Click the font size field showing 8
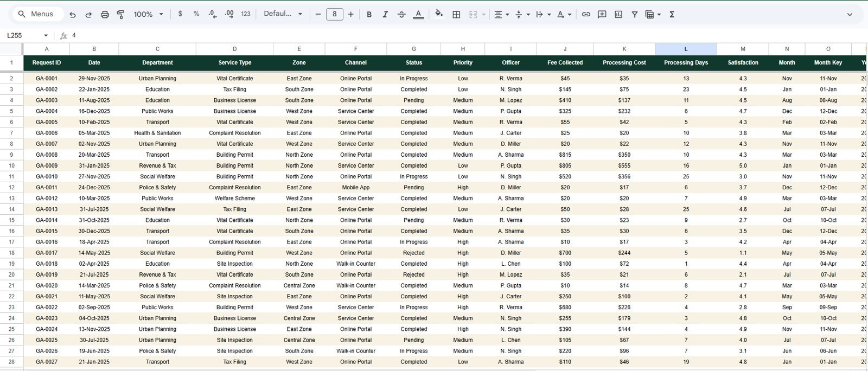This screenshot has height=371, width=868. click(x=334, y=15)
